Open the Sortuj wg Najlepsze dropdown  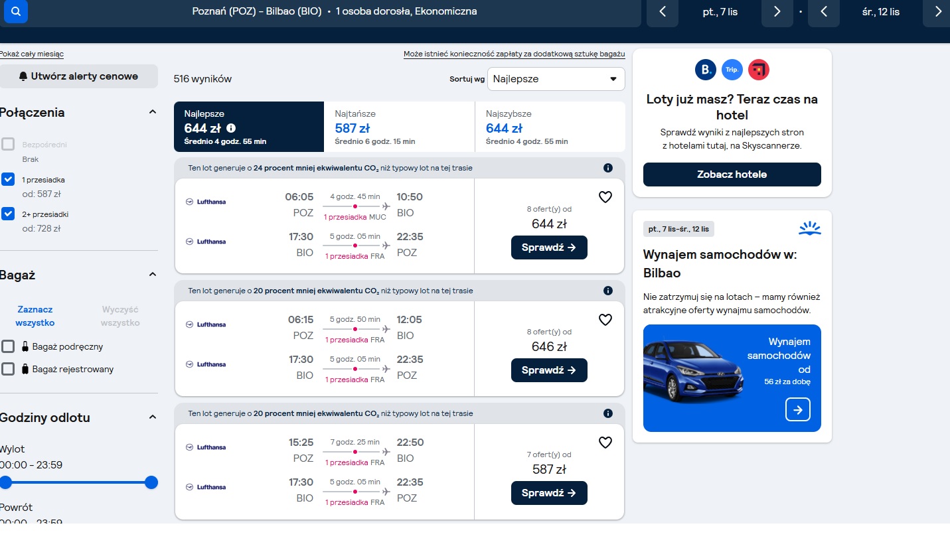(x=556, y=79)
